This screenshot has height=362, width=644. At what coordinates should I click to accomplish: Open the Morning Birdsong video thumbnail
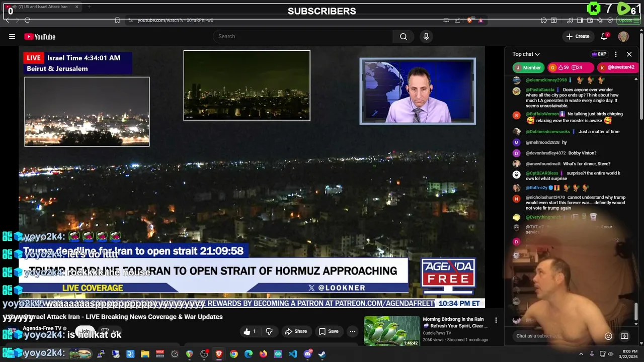(391, 331)
